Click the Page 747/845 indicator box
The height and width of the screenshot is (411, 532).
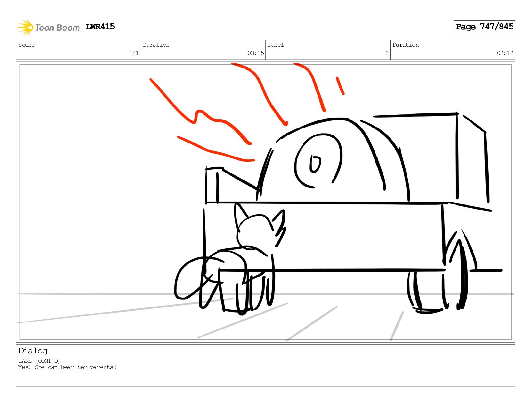[484, 27]
